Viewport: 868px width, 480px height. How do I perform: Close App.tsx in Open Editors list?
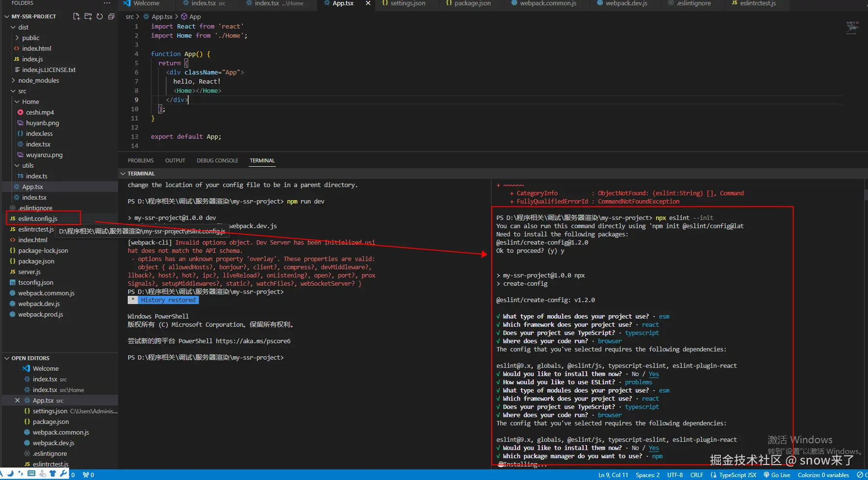pyautogui.click(x=17, y=400)
